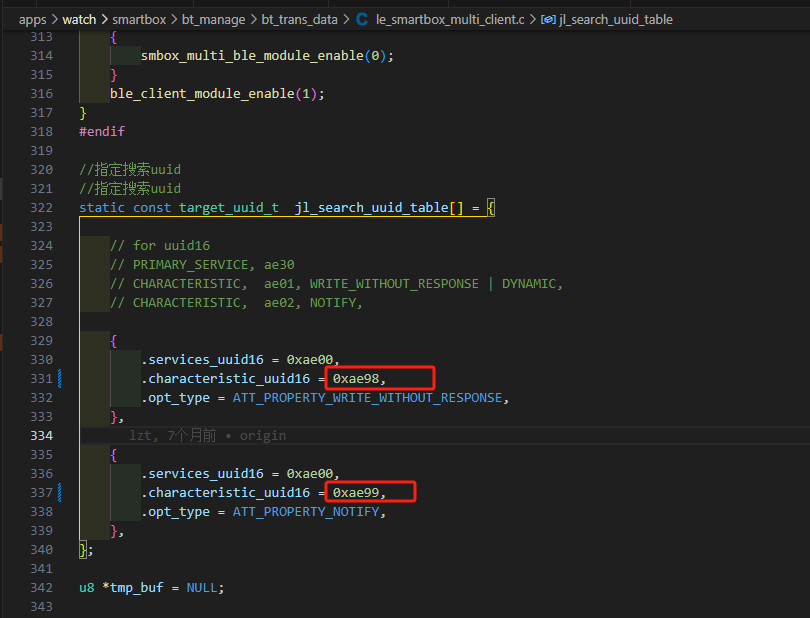This screenshot has height=618, width=810.
Task: Click .characteristic_uuid16 on line 331
Action: click(226, 379)
